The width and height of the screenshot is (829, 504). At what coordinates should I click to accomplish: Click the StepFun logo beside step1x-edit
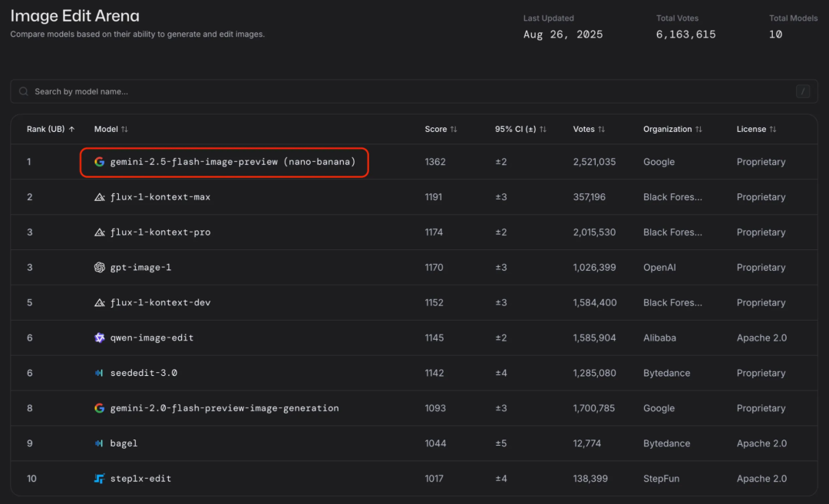(99, 479)
